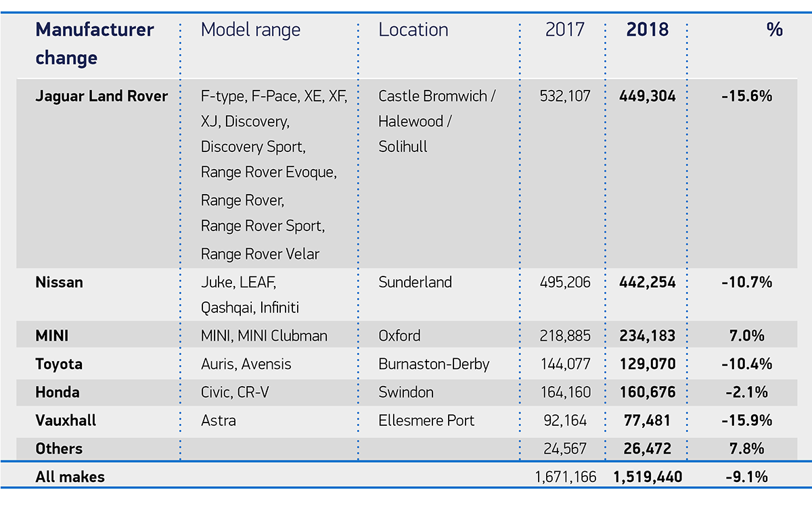812x505 pixels.
Task: Click the % column header
Action: (775, 30)
